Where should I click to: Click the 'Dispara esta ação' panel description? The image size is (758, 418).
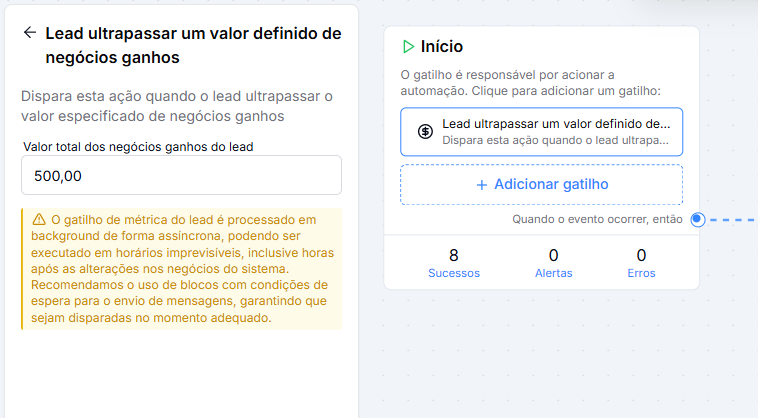(177, 106)
